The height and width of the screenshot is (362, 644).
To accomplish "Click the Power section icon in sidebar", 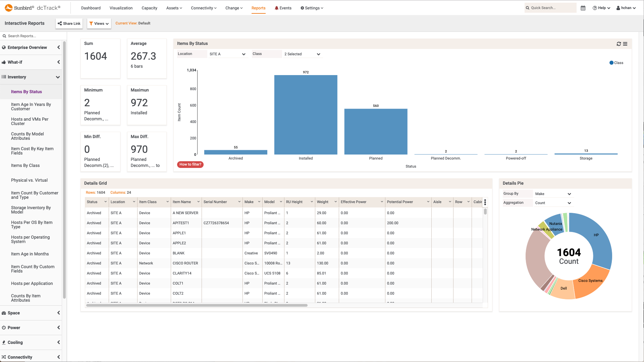I will tap(3, 327).
